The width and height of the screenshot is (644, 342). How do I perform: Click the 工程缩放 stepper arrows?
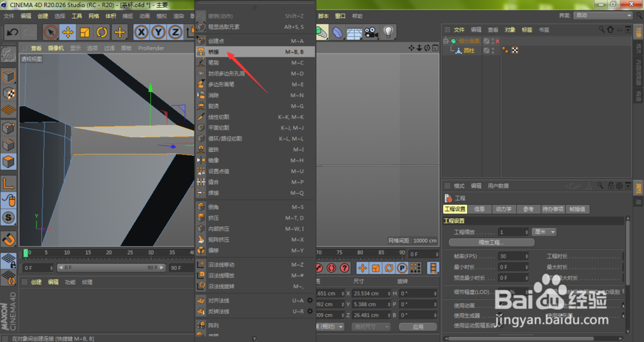(527, 232)
